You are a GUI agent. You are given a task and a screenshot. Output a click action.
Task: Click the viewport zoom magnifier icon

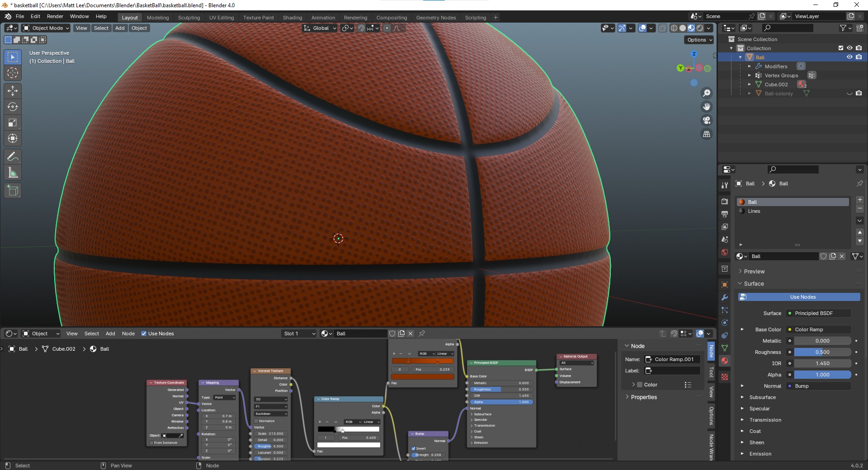pyautogui.click(x=707, y=93)
